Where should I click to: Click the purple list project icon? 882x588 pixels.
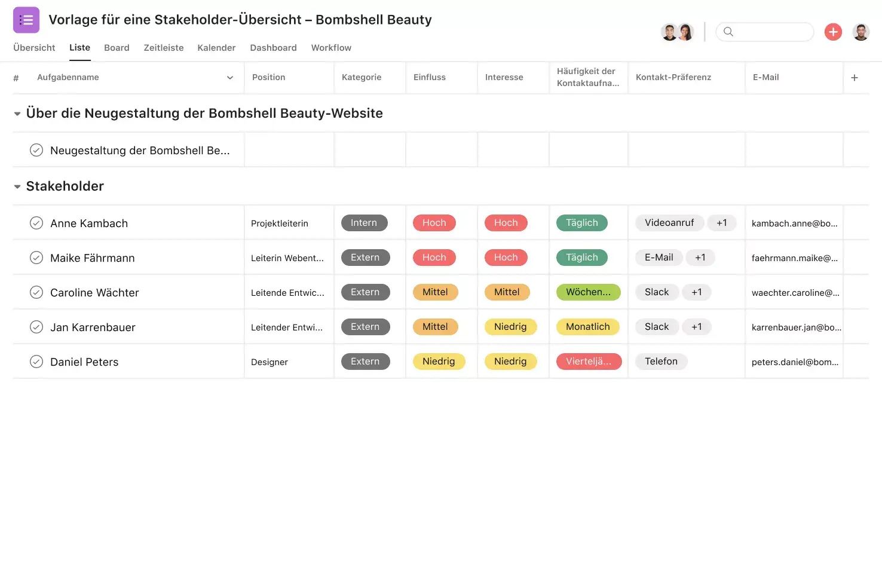point(26,20)
